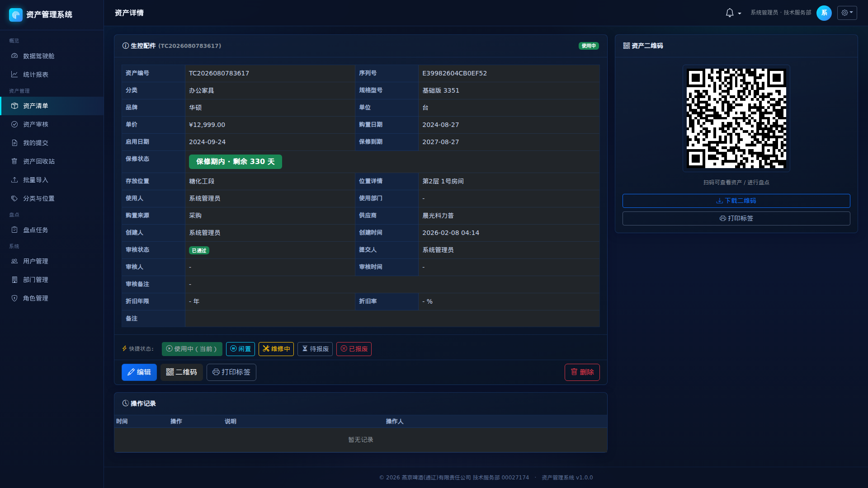Click the unit price ¥12,999.00

tap(207, 125)
